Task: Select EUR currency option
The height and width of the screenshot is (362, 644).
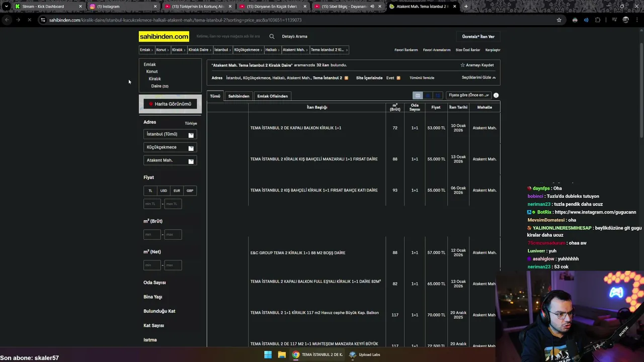Action: (x=177, y=191)
